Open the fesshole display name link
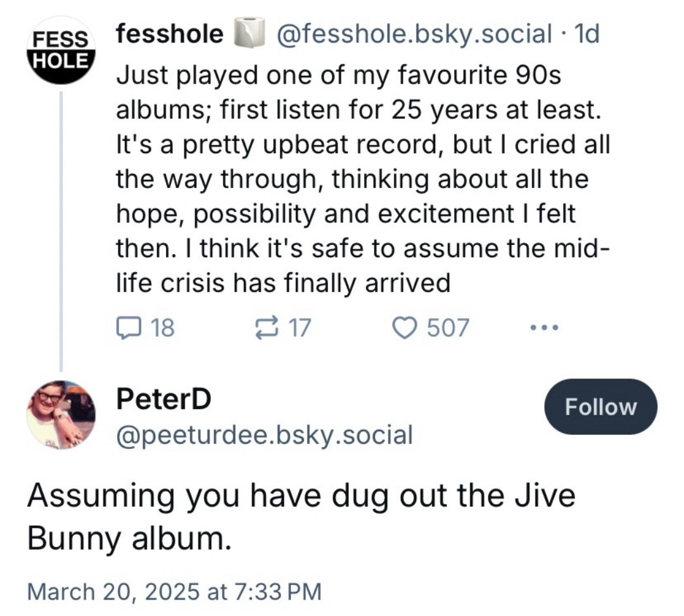This screenshot has height=616, width=684. pos(168,34)
